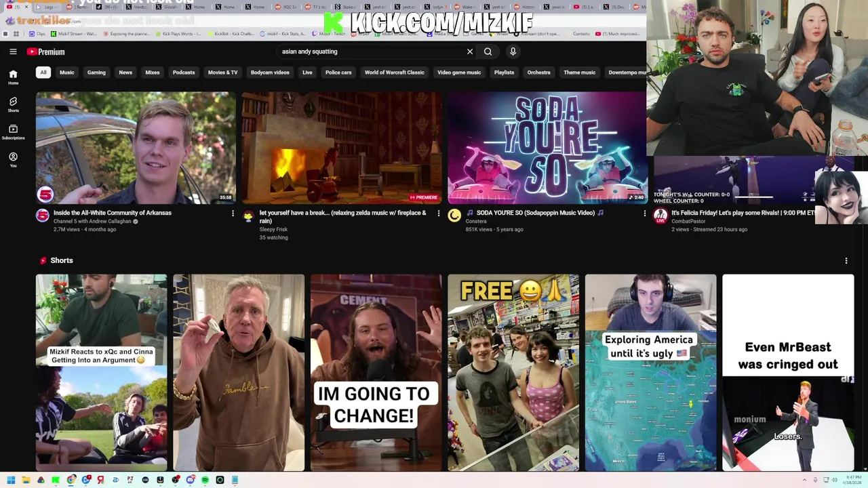Open the Shorts shelf three-dot menu
Viewport: 868px width, 488px height.
pyautogui.click(x=846, y=260)
